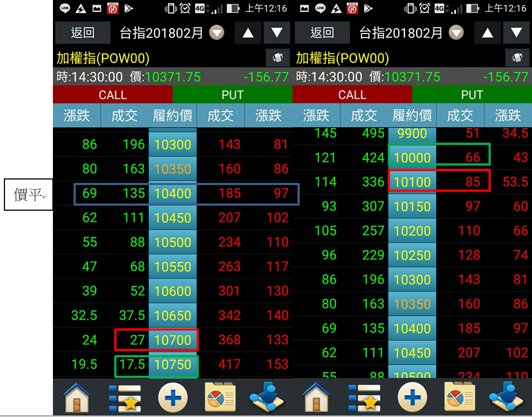The width and height of the screenshot is (532, 417).
Task: Open the favorites list star icon, right screen
Action: (x=364, y=398)
